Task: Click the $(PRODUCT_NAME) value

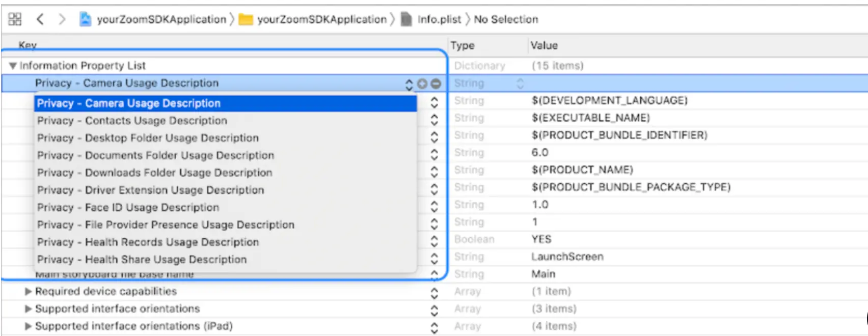Action: click(x=582, y=170)
